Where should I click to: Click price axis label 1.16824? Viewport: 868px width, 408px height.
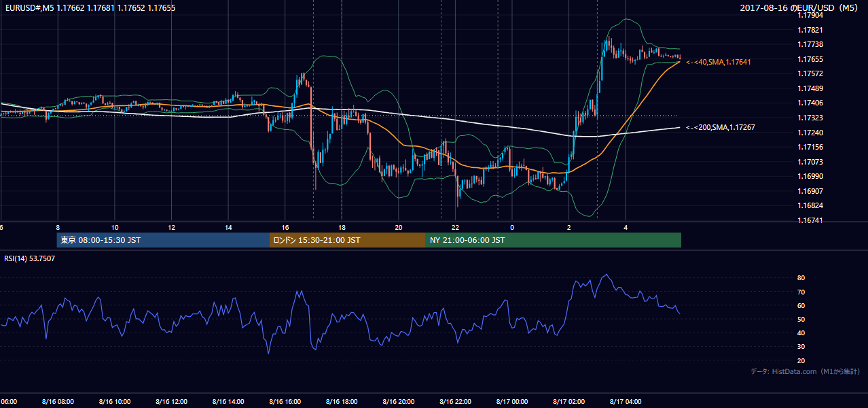[810, 205]
